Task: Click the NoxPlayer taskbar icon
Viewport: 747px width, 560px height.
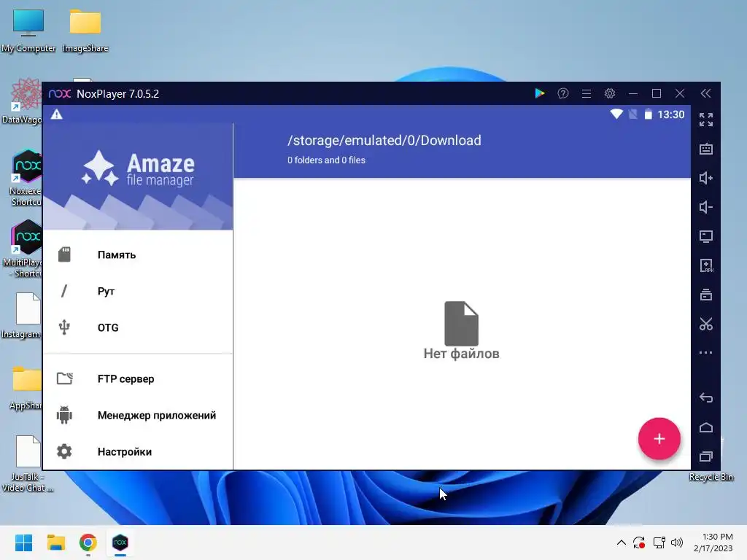Action: [x=120, y=542]
